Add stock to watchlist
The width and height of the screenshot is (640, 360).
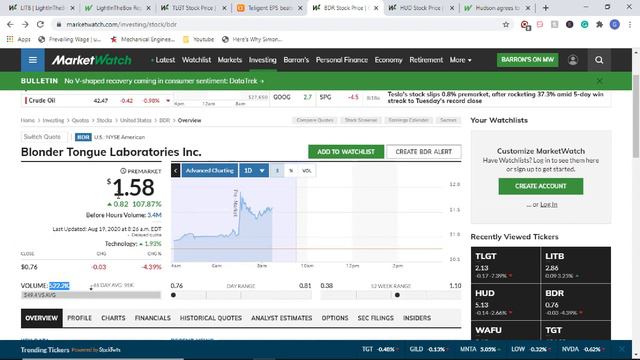346,152
